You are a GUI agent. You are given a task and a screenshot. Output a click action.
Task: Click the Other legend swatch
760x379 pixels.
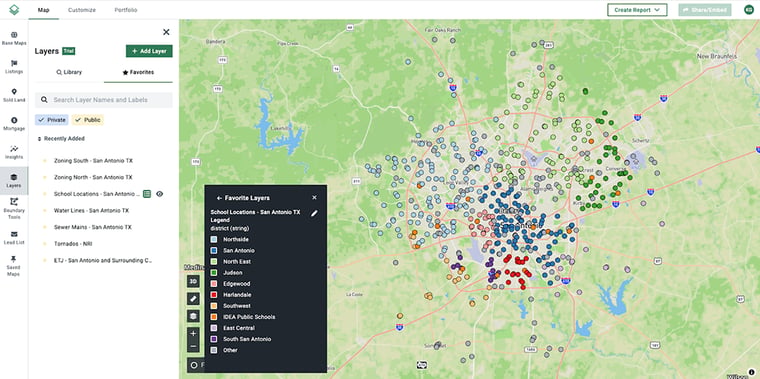click(x=214, y=350)
